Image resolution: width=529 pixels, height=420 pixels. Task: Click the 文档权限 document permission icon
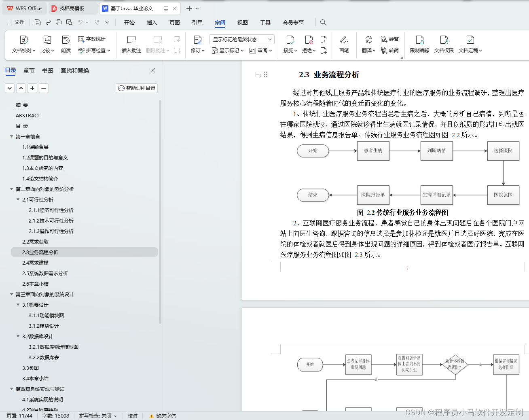(x=444, y=40)
